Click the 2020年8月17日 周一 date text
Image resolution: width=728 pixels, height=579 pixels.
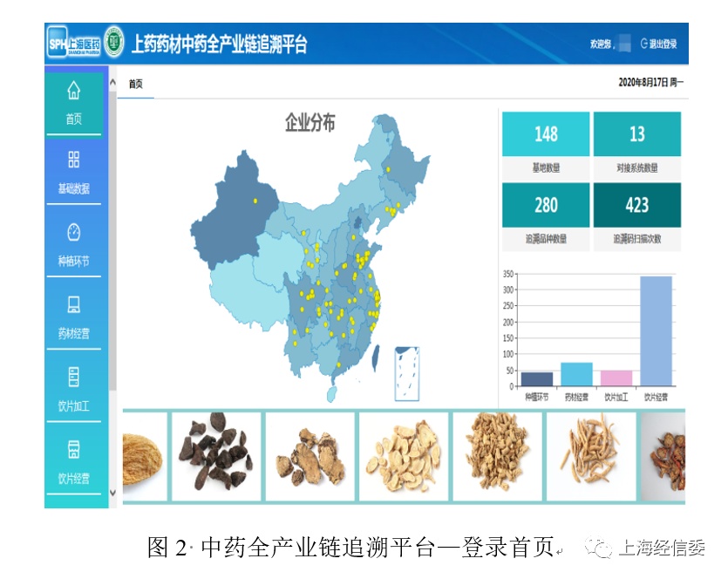pyautogui.click(x=651, y=82)
